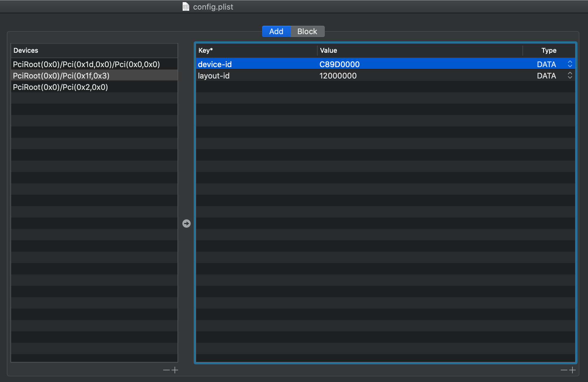Click the value 12000000

tap(338, 76)
